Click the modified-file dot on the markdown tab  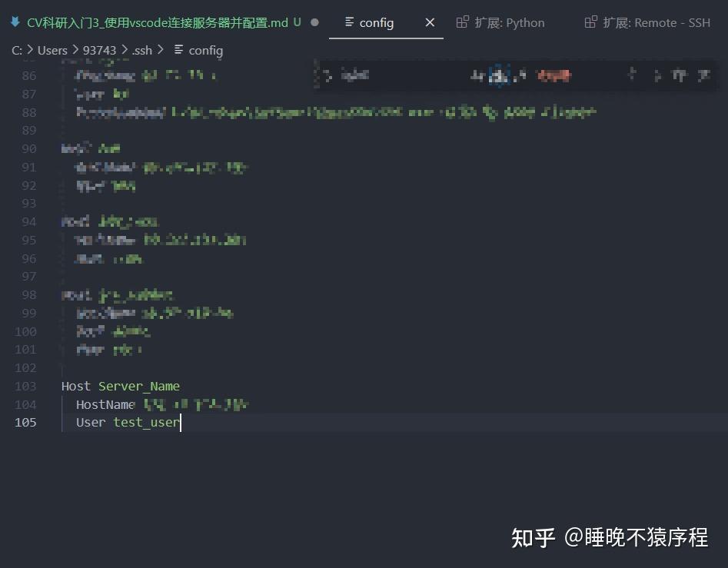(314, 23)
